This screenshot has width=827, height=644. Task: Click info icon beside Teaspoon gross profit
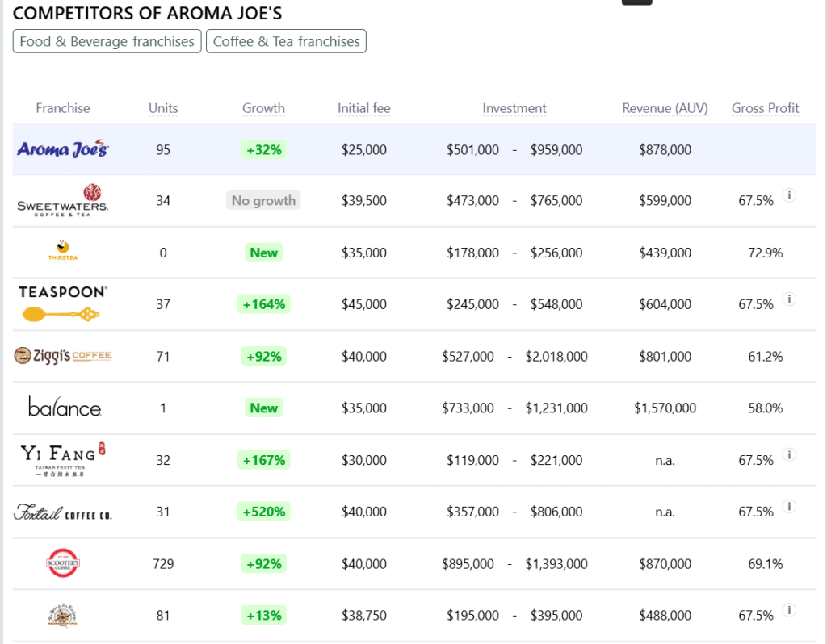(789, 299)
